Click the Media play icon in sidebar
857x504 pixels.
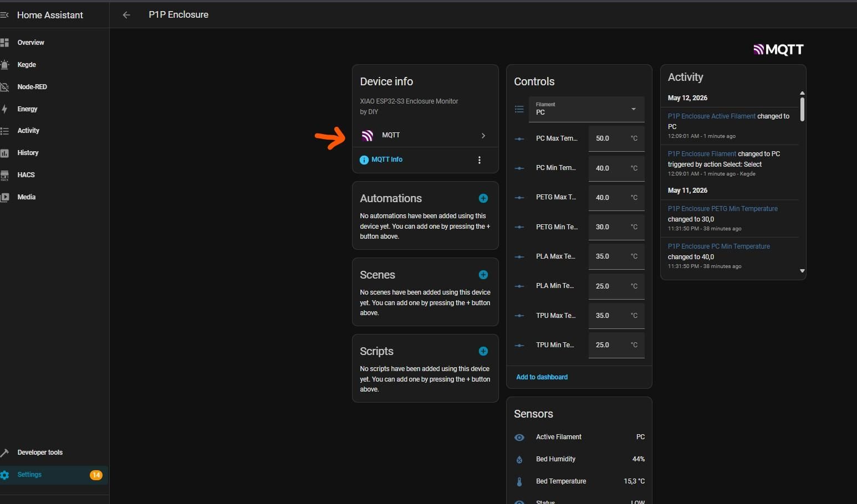pyautogui.click(x=4, y=197)
